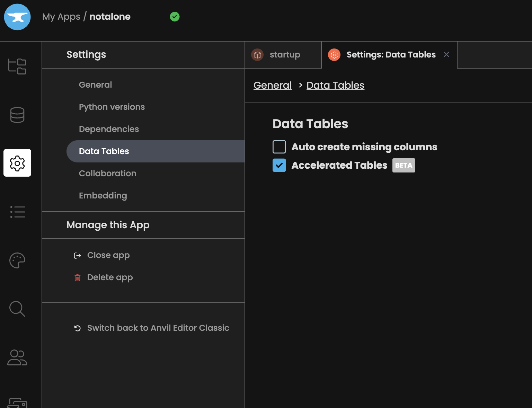Click the notalone app name
The image size is (532, 408).
click(x=110, y=17)
